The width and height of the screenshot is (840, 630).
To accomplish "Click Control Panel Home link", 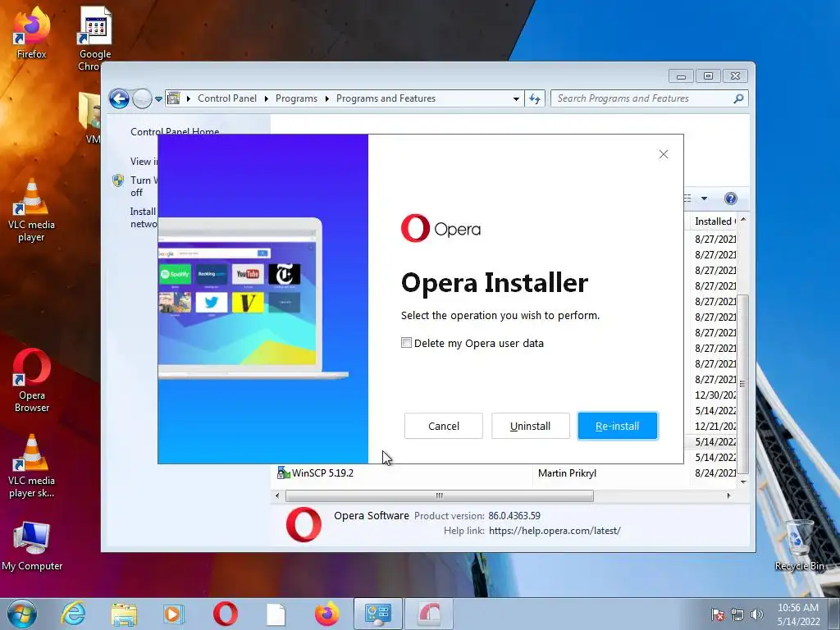I will [x=175, y=131].
